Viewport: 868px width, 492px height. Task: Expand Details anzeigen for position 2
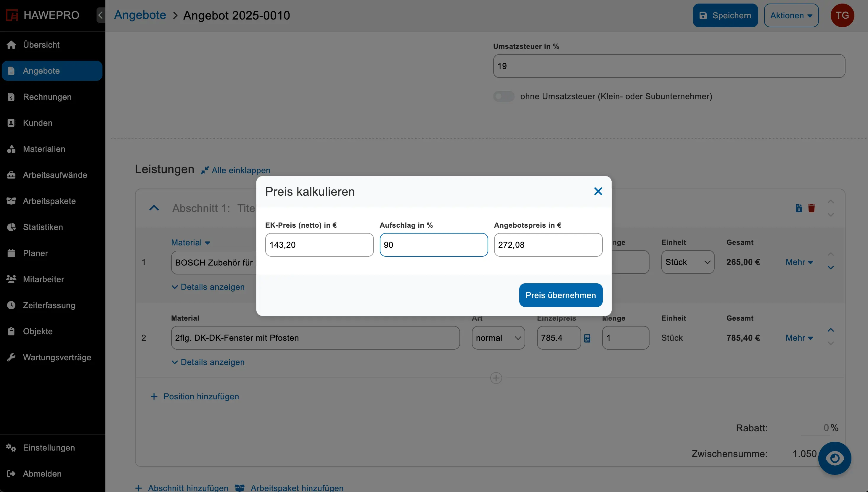click(208, 362)
